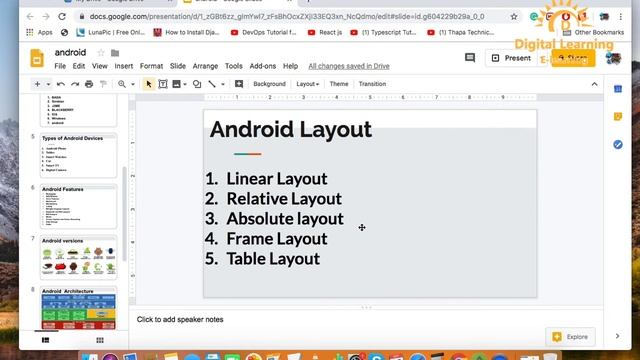Switch to grid view icon
The image size is (640, 360).
click(x=100, y=340)
